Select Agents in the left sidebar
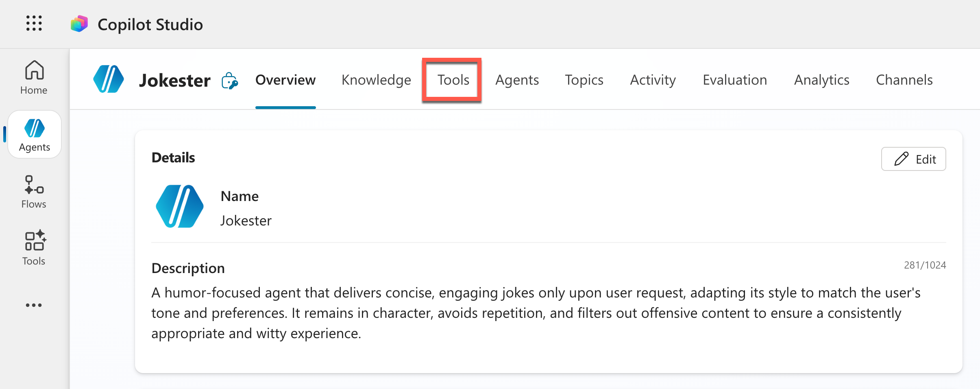This screenshot has width=980, height=389. 35,135
